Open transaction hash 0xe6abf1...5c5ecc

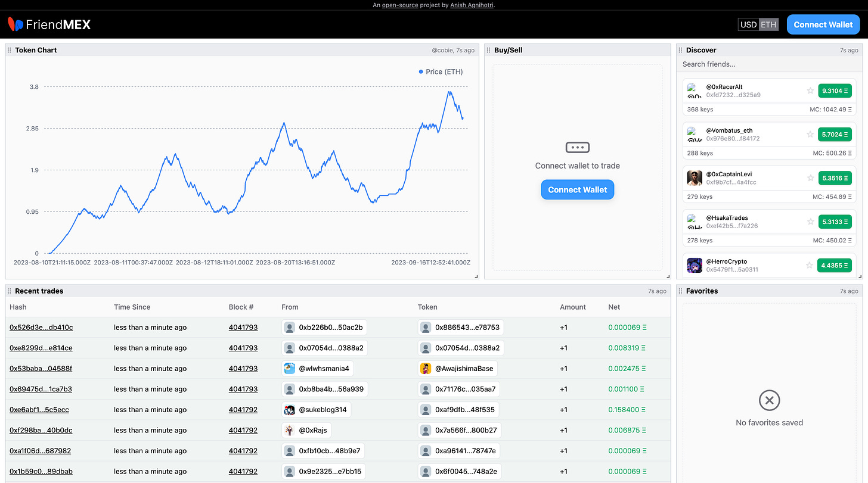39,410
